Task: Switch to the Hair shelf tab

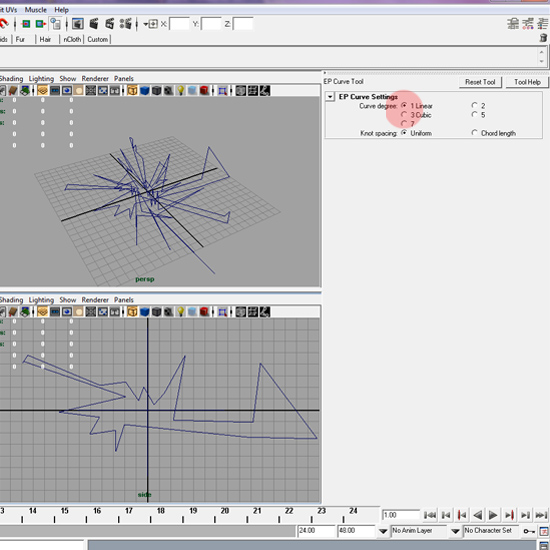Action: coord(45,39)
